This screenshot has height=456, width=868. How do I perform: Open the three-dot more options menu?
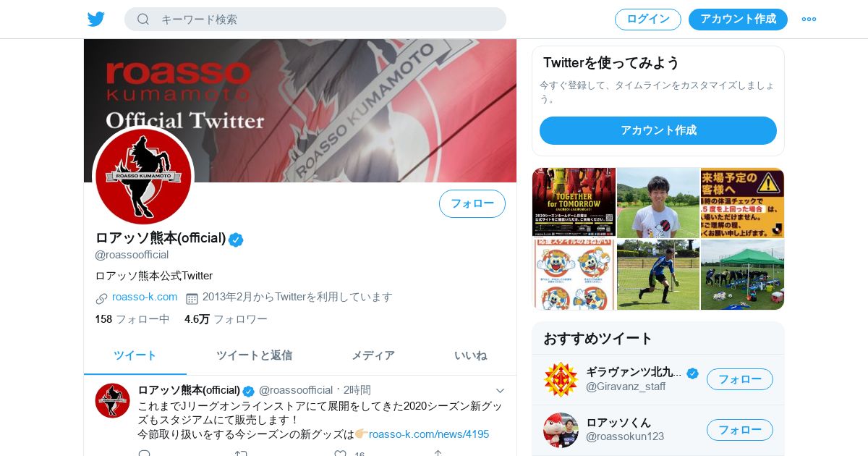(x=809, y=19)
